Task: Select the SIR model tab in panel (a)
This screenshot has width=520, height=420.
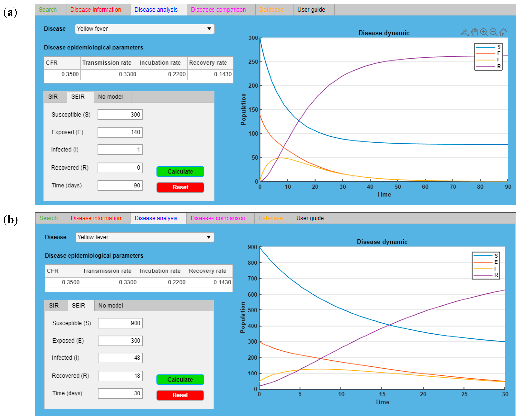Action: (x=53, y=97)
